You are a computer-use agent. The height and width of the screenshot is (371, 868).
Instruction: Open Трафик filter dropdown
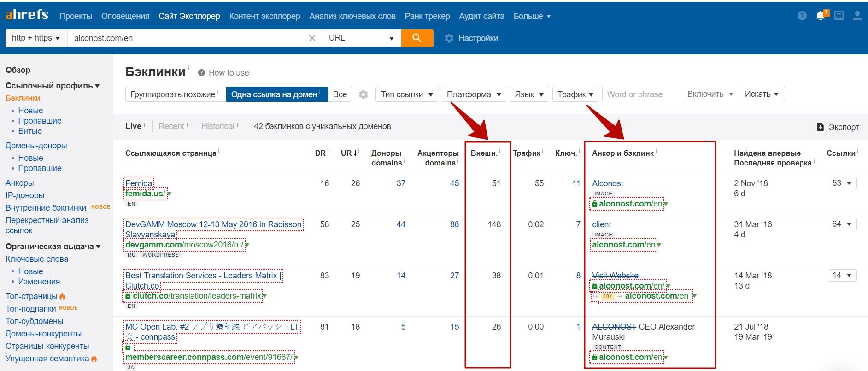pyautogui.click(x=575, y=94)
